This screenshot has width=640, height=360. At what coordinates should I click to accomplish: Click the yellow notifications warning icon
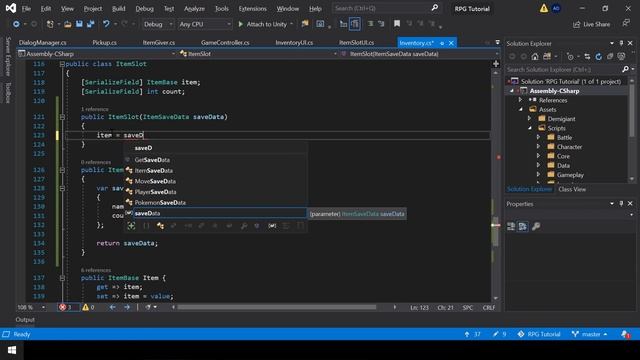(x=544, y=8)
